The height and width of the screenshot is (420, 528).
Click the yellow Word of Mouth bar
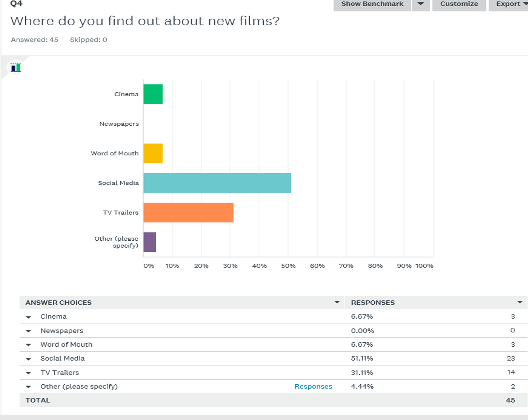click(152, 153)
